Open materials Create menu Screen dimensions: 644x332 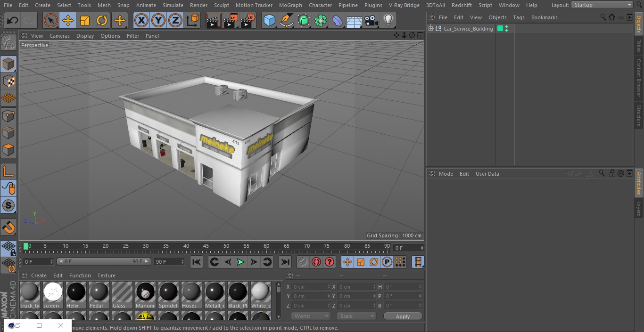click(x=39, y=275)
